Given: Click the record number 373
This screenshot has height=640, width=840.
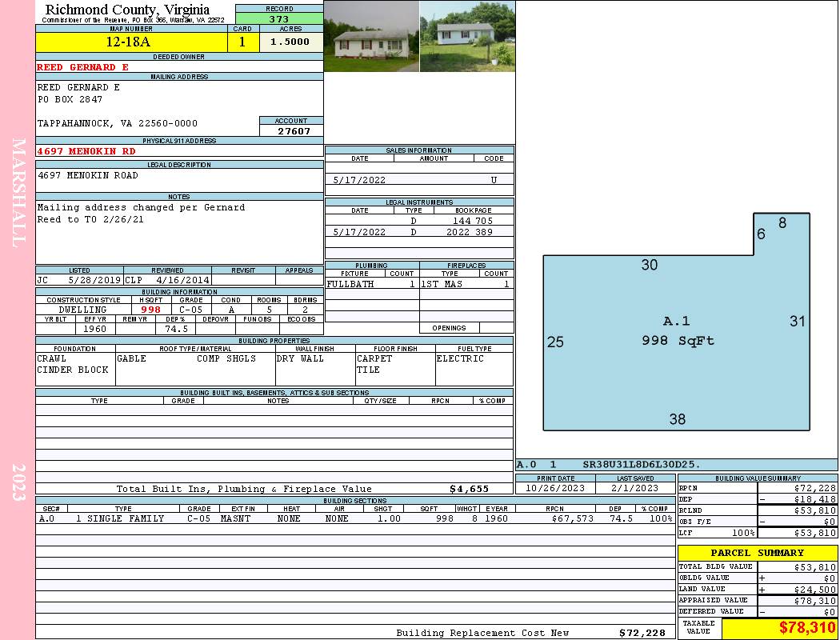Looking at the screenshot, I should pyautogui.click(x=278, y=18).
